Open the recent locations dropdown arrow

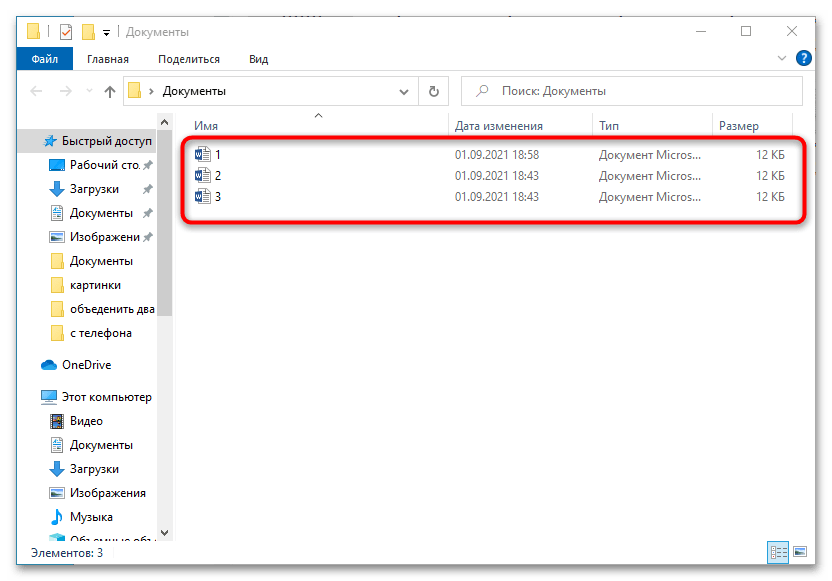point(87,91)
